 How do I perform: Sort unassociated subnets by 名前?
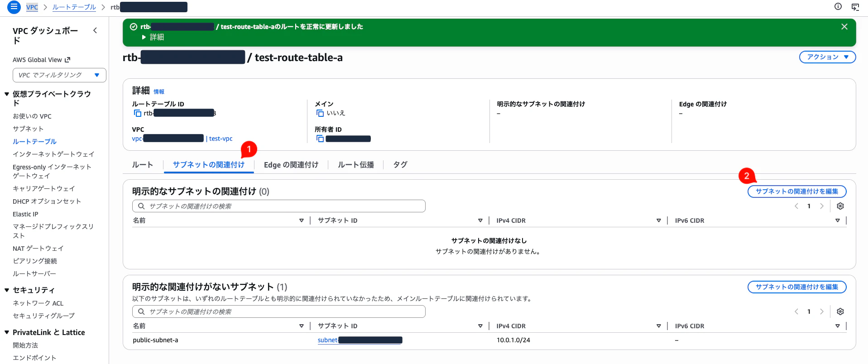click(x=302, y=326)
